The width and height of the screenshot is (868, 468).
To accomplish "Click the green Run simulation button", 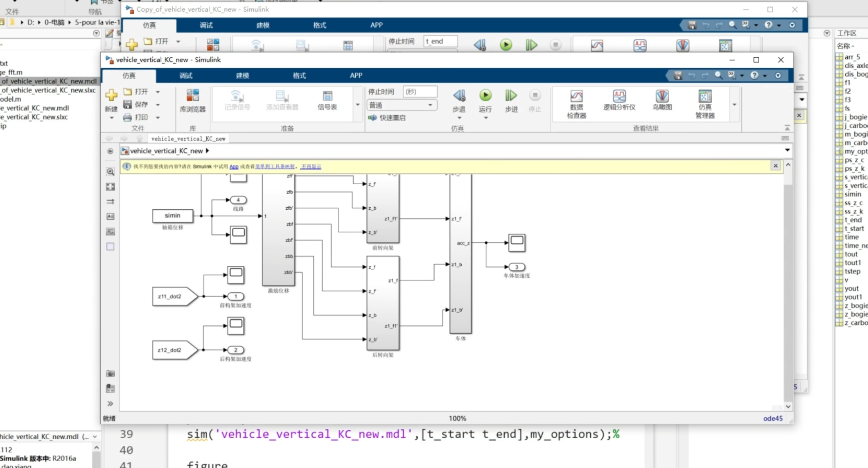I will (x=485, y=96).
